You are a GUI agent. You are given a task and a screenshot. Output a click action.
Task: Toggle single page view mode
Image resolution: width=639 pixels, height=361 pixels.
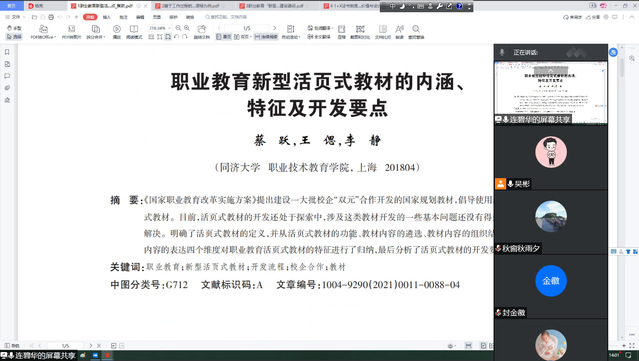tap(223, 37)
